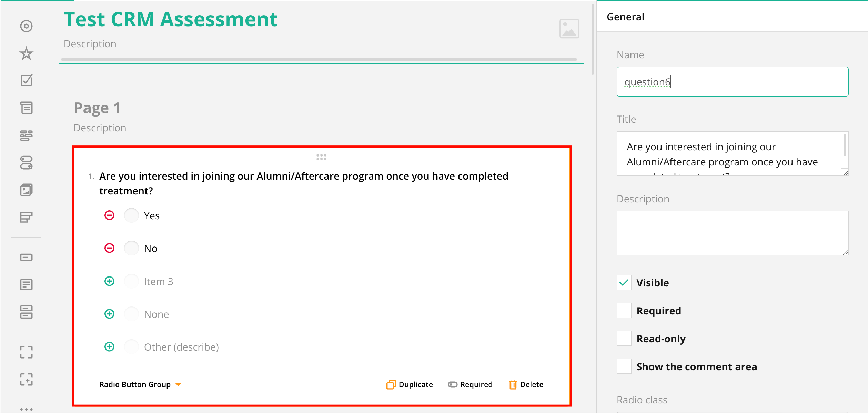Toggle the Visible checkbox
Image resolution: width=868 pixels, height=413 pixels.
click(x=624, y=283)
